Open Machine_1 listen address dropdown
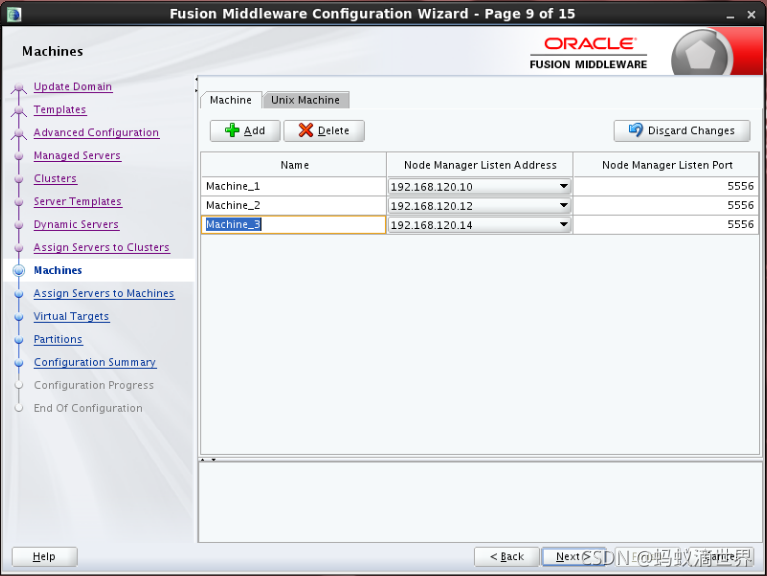 [564, 186]
